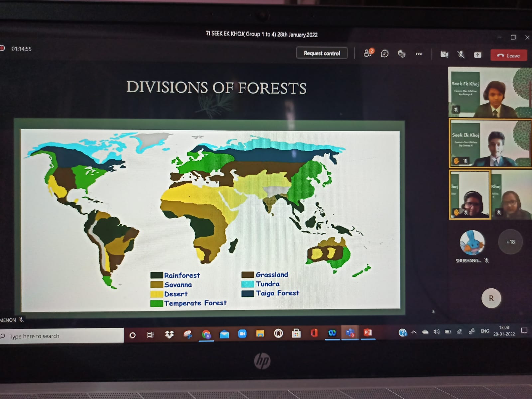Show the meeting participants list
532x399 pixels.
coord(368,52)
